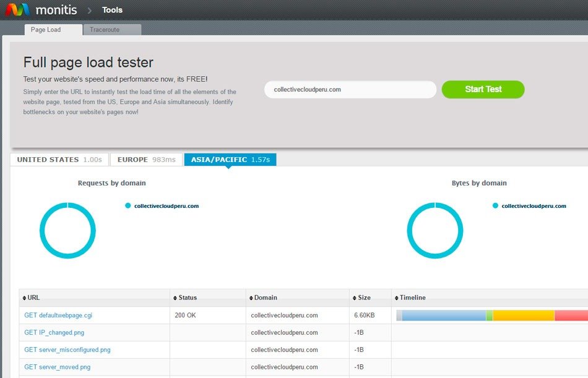Click the Start Test button
588x378 pixels.
483,89
